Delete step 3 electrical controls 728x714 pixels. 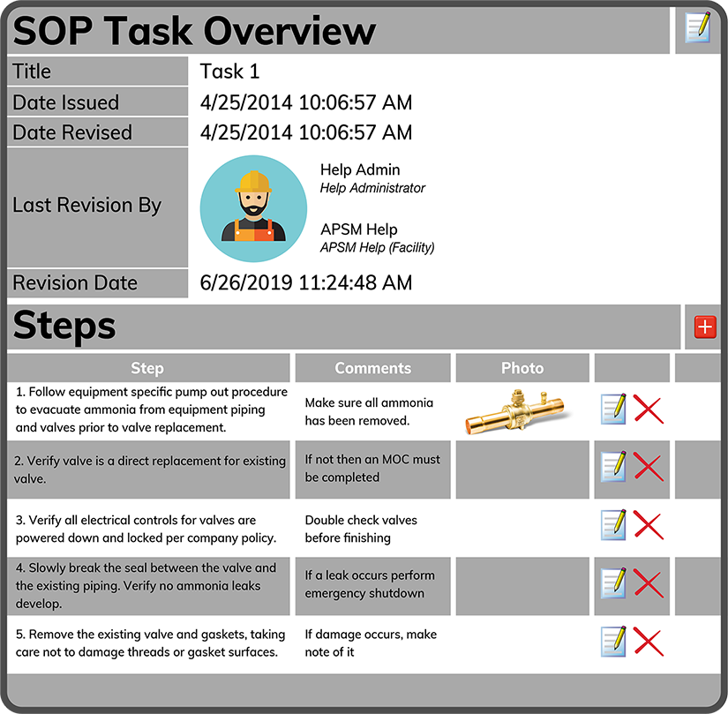coord(649,525)
